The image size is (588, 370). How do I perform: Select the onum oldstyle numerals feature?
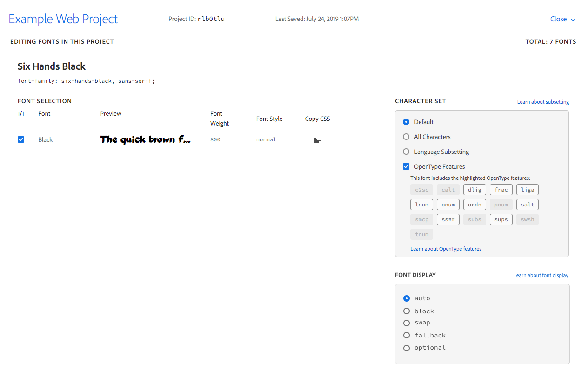(448, 204)
